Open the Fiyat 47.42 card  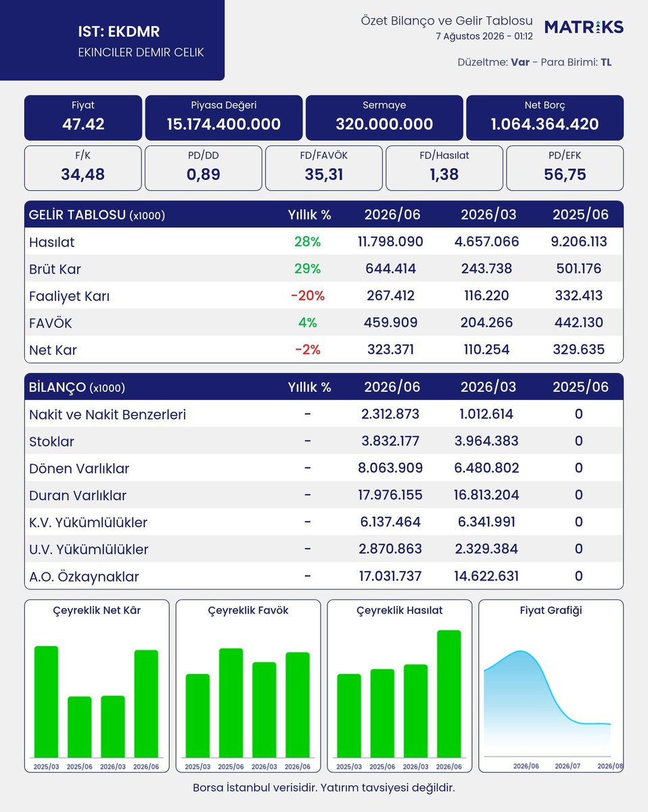[x=83, y=118]
